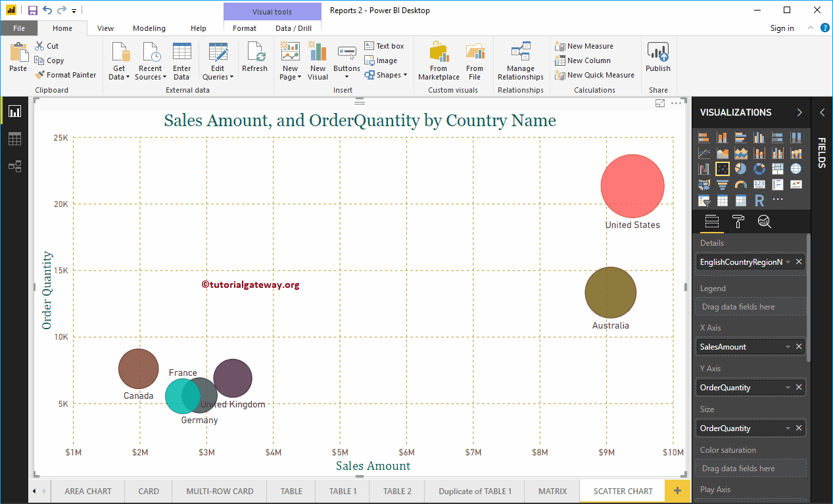833x504 pixels.
Task: Switch to the Format pane paintbrush icon
Action: 738,221
